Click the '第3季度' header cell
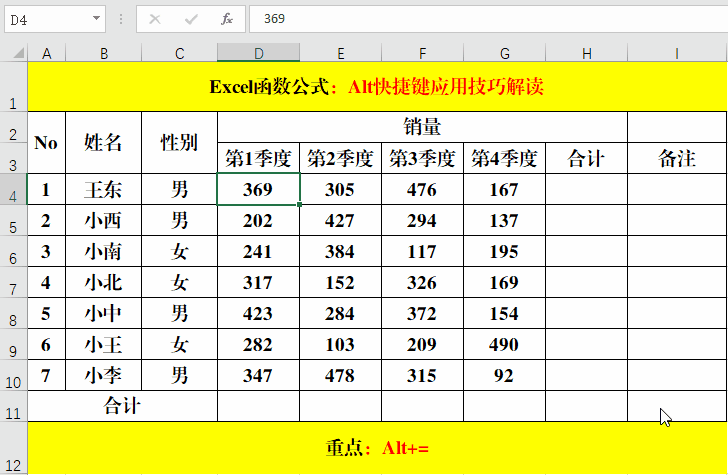This screenshot has height=475, width=728. click(422, 158)
